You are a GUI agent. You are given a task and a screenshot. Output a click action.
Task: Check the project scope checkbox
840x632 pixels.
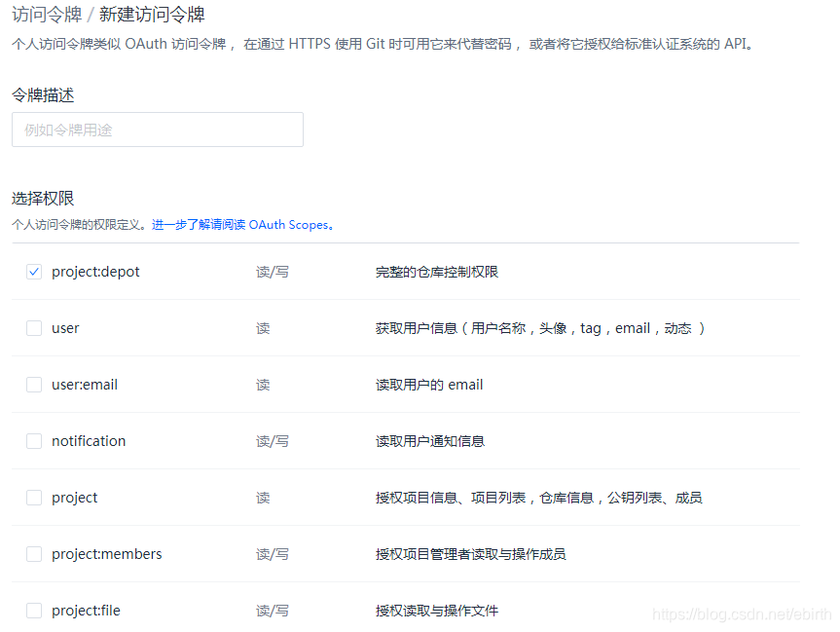(34, 497)
